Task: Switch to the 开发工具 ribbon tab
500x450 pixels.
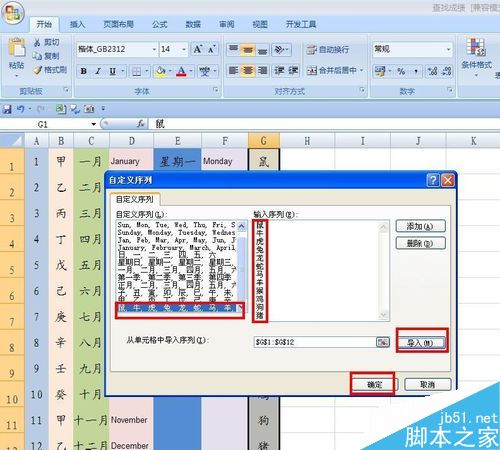Action: point(301,24)
